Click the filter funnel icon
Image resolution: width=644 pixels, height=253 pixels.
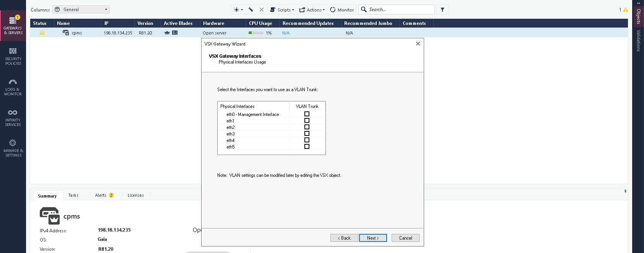[442, 10]
